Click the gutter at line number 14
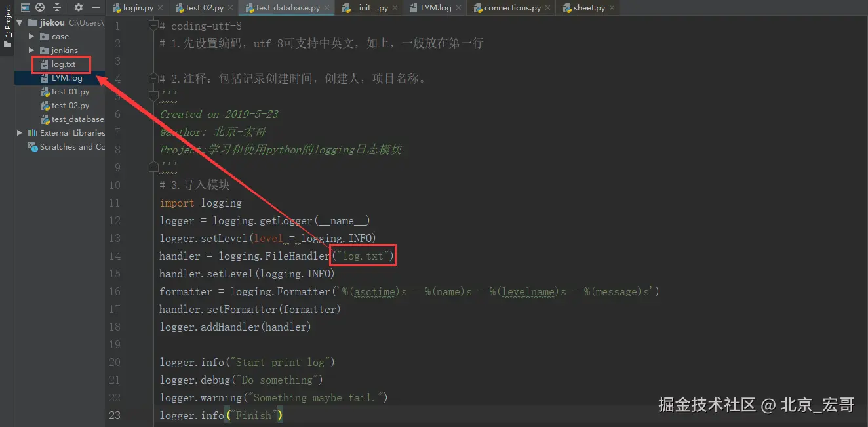The width and height of the screenshot is (868, 427). 114,256
